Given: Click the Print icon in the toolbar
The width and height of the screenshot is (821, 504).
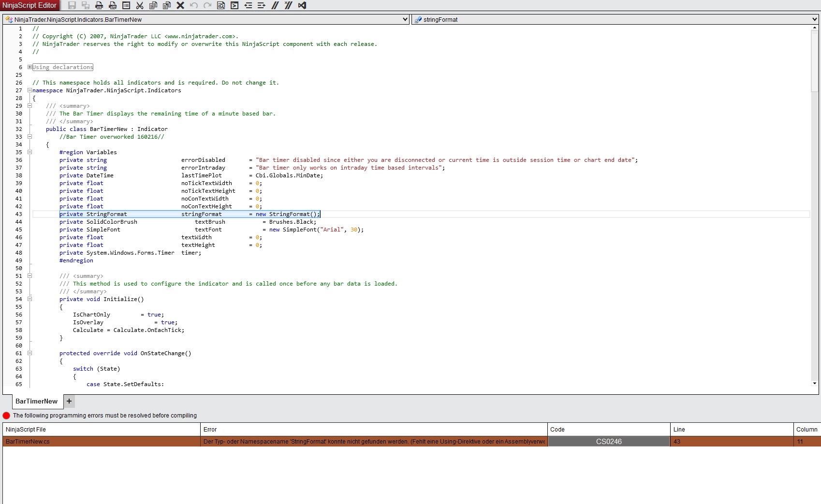Looking at the screenshot, I should 99,5.
